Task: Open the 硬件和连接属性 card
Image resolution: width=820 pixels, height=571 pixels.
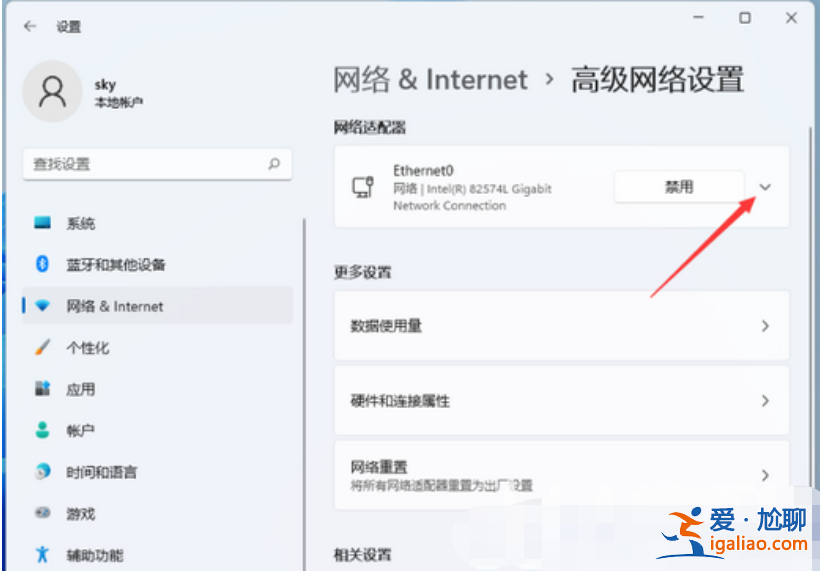Action: click(562, 401)
